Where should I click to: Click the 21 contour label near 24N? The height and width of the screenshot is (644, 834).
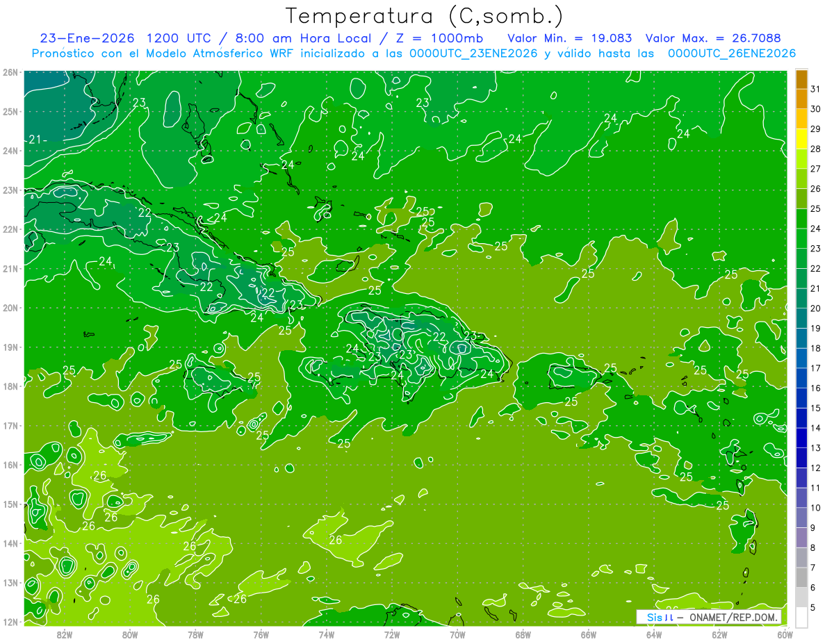point(35,140)
